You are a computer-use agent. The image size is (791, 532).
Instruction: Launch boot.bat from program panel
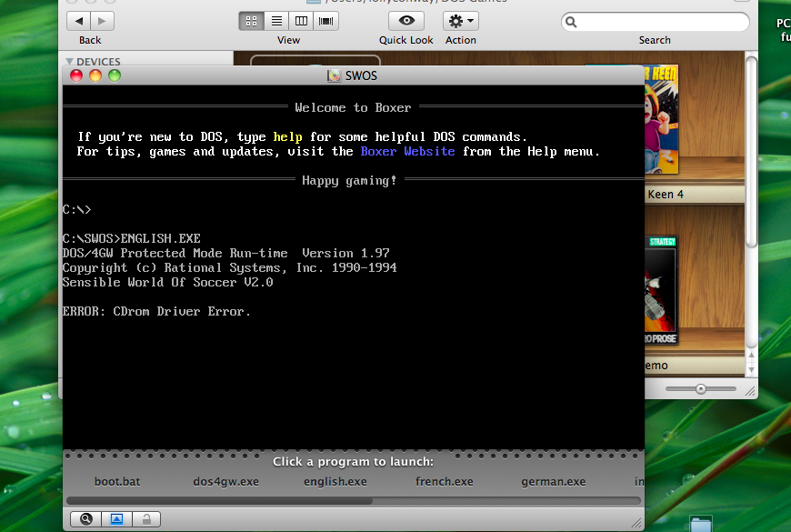point(117,482)
